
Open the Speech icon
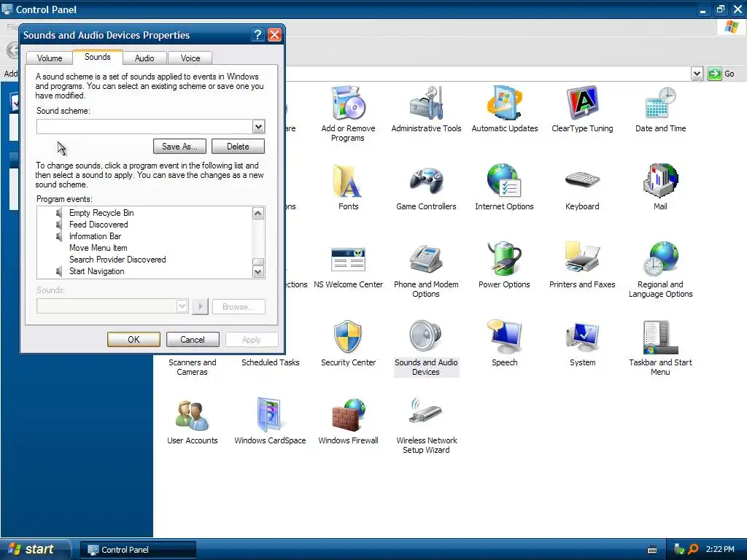pos(504,337)
